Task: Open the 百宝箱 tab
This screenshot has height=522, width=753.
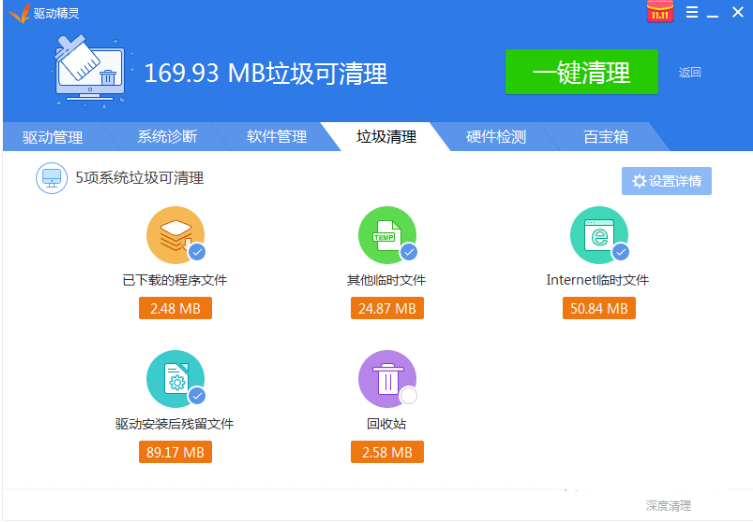Action: (606, 137)
